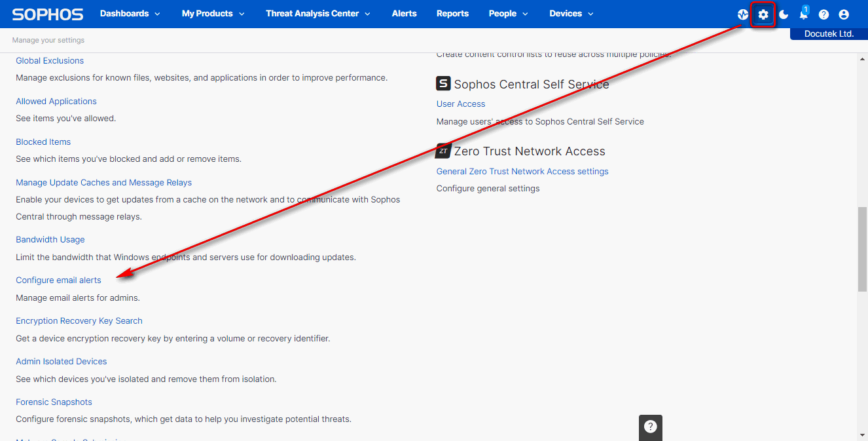
Task: Click 'Configure general settings' description text
Action: click(488, 188)
